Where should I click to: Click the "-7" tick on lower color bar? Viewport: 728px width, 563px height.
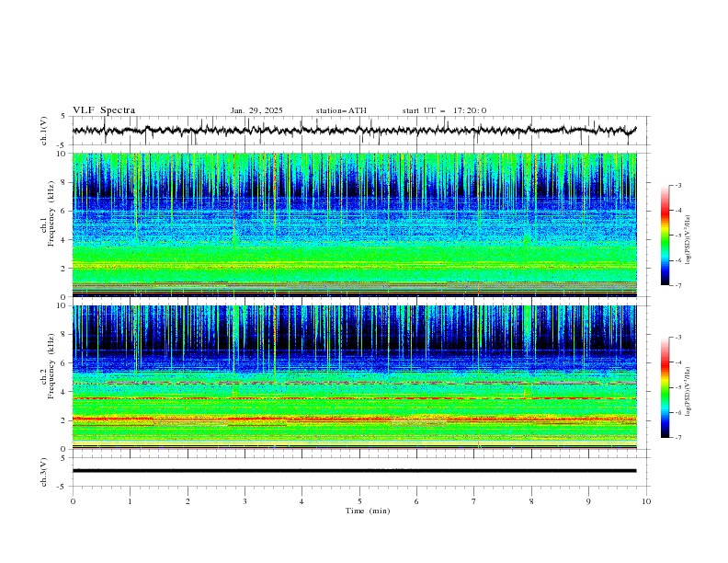[678, 437]
